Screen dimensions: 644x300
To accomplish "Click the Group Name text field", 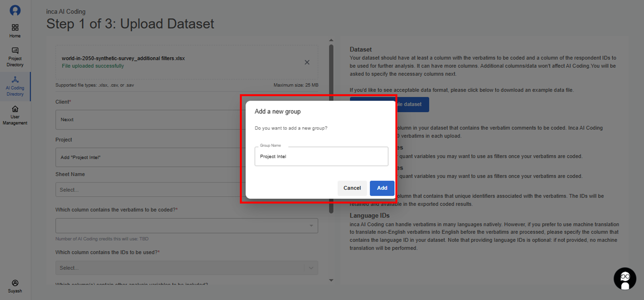I will 321,157.
